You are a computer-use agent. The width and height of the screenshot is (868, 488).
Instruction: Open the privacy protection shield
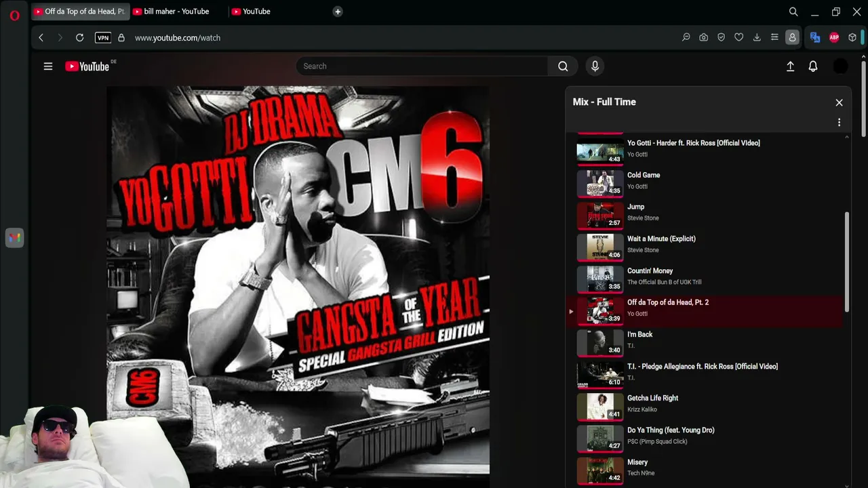[722, 38]
